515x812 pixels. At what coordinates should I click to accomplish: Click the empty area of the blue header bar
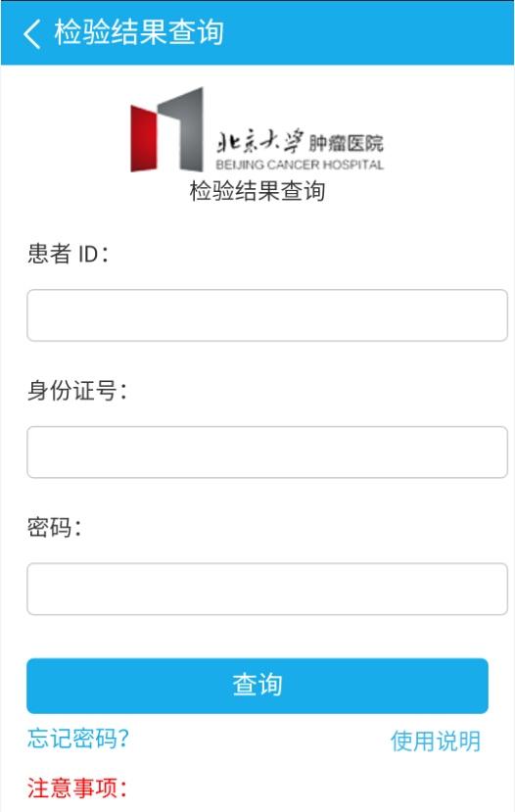tap(367, 33)
